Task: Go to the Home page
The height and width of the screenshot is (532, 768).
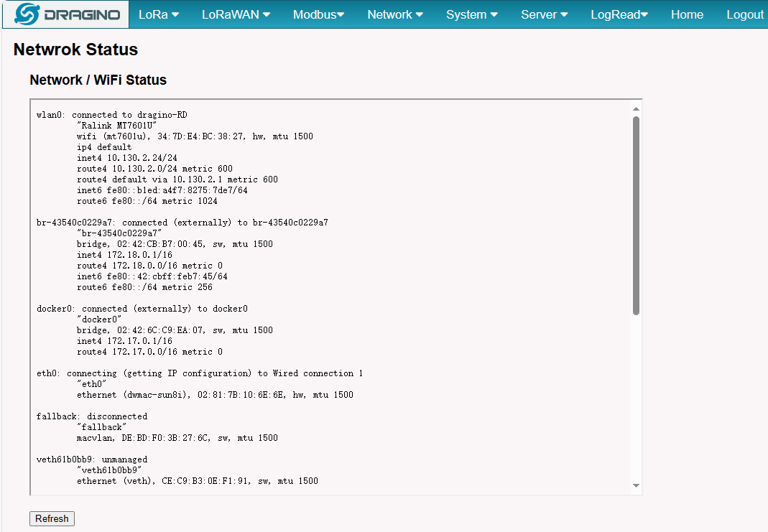Action: pos(687,14)
